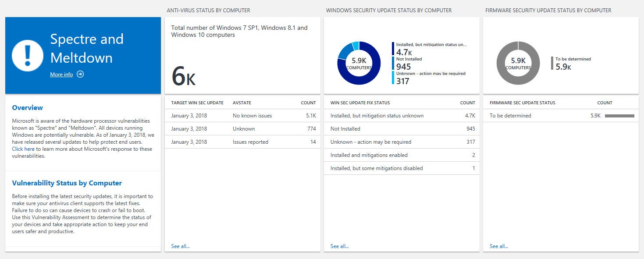Click the COUNT column header in fix status table
This screenshot has height=259, width=644.
(467, 102)
